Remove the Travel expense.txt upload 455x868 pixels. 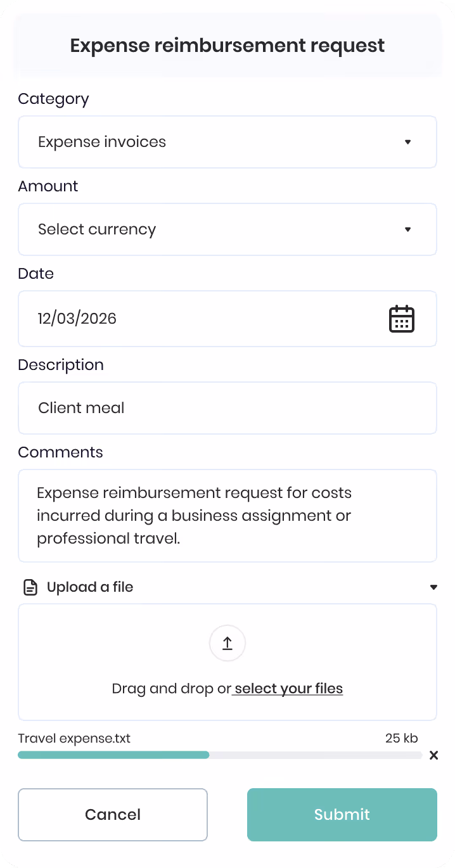tap(433, 755)
